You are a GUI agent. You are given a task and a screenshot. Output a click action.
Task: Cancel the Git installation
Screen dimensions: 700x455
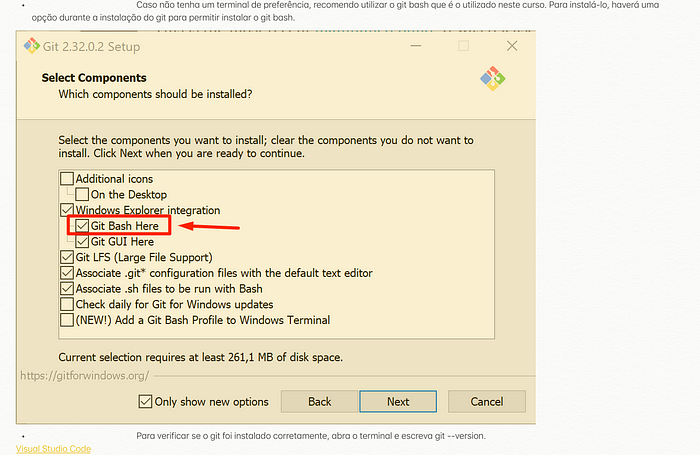(x=487, y=401)
